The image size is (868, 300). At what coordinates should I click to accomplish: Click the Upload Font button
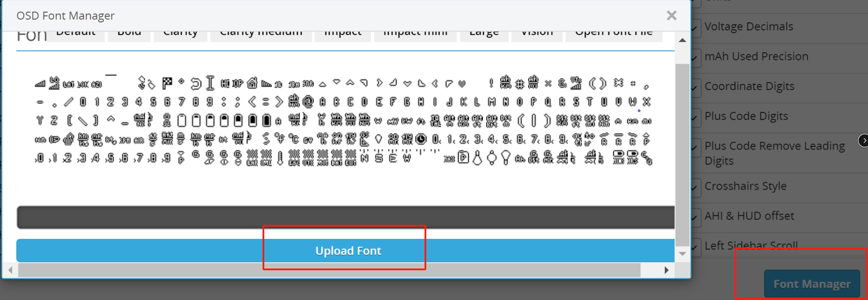pos(345,250)
